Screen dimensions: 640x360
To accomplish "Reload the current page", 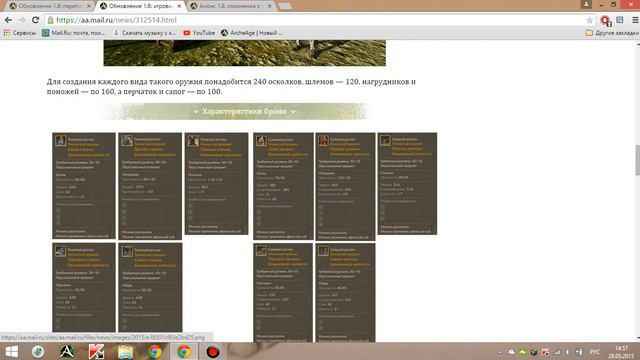I will [x=36, y=20].
